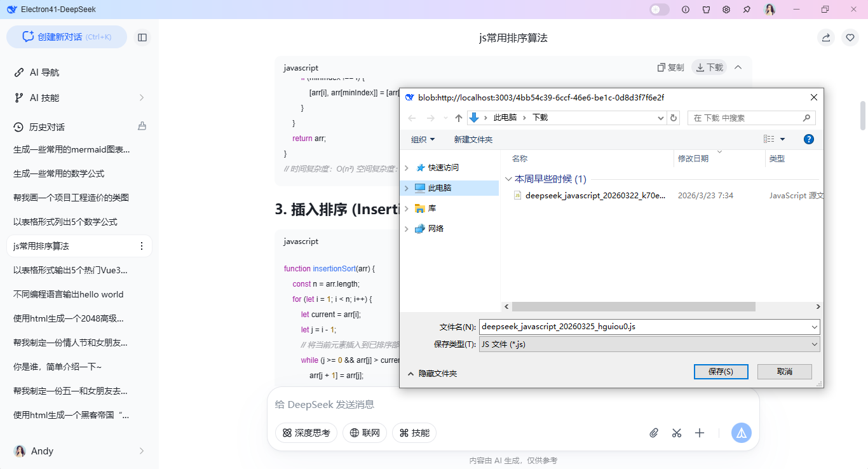The height and width of the screenshot is (469, 868).
Task: Enable 深度思考 mode
Action: click(306, 432)
